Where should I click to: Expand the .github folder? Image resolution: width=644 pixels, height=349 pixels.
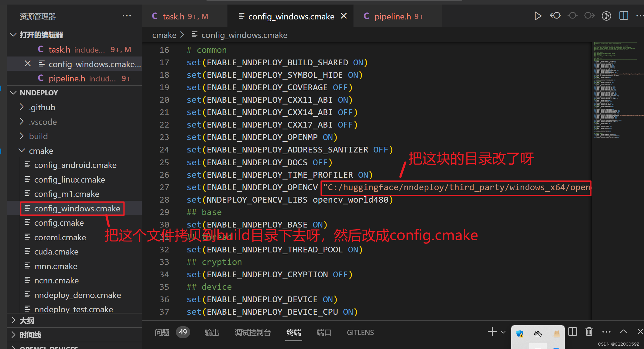22,107
